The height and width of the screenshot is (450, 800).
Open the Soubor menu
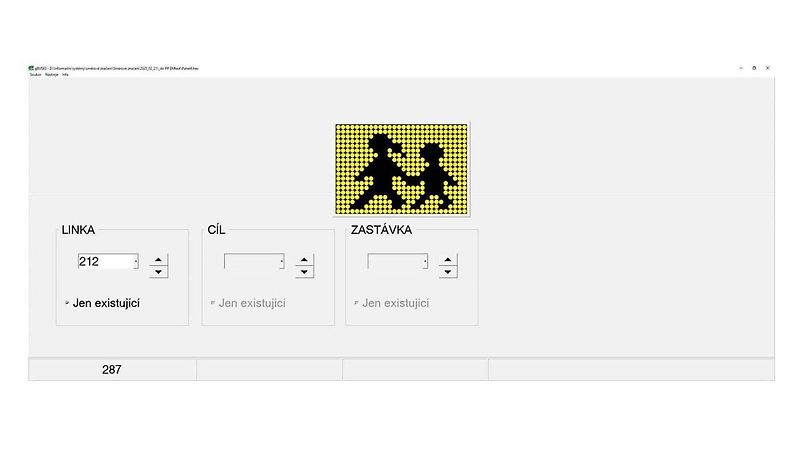pos(35,75)
